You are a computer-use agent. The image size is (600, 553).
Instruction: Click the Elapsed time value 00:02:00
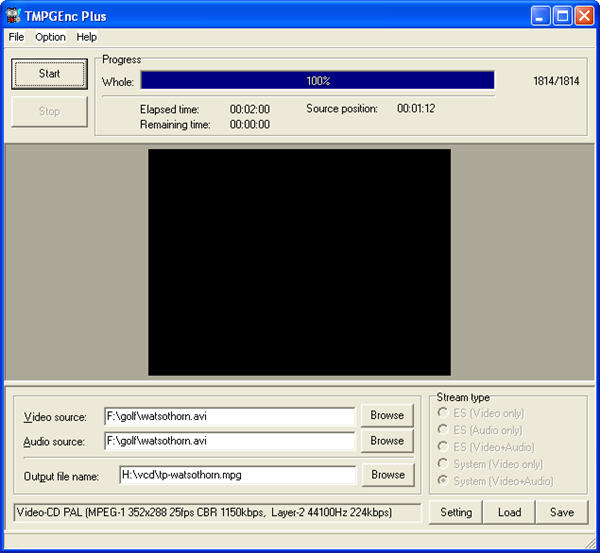249,109
